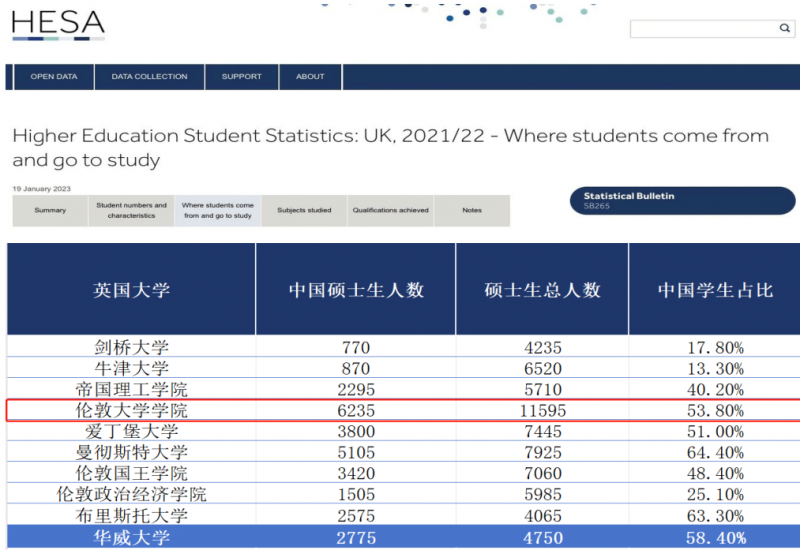Viewport: 800px width, 550px height.
Task: Select Where students come from tab
Action: click(x=218, y=211)
